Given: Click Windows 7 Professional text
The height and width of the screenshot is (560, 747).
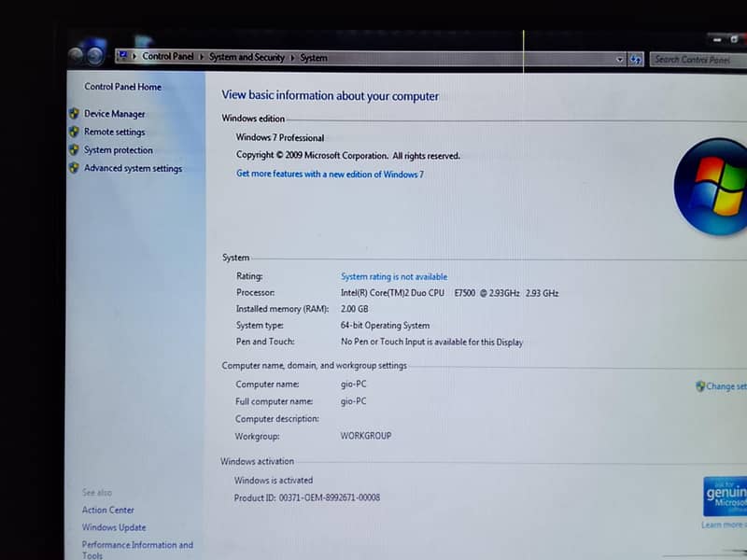Looking at the screenshot, I should [x=280, y=137].
